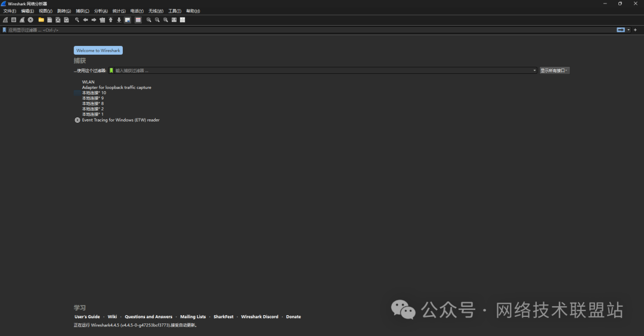The width and height of the screenshot is (644, 336).
Task: Open 文件(F) menu
Action: pos(10,11)
